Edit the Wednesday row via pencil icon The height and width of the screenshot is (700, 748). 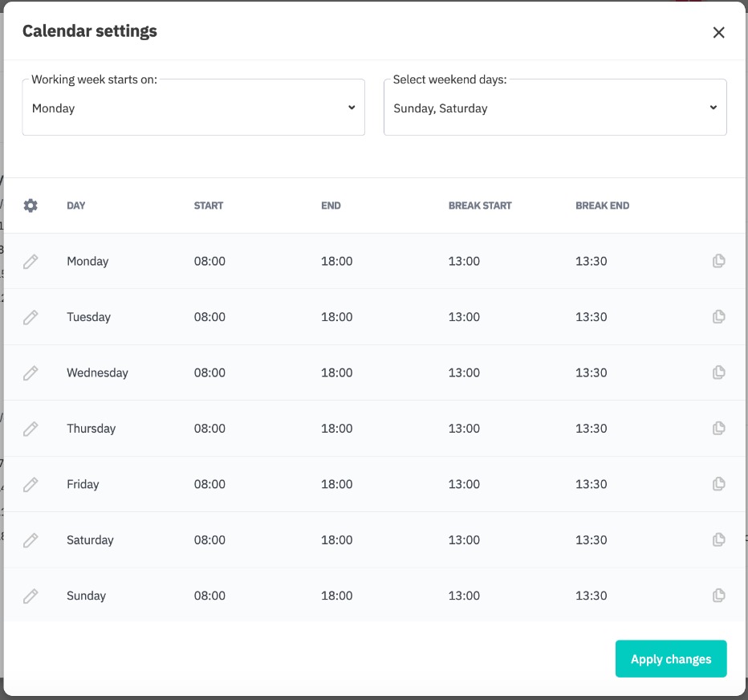pyautogui.click(x=30, y=373)
